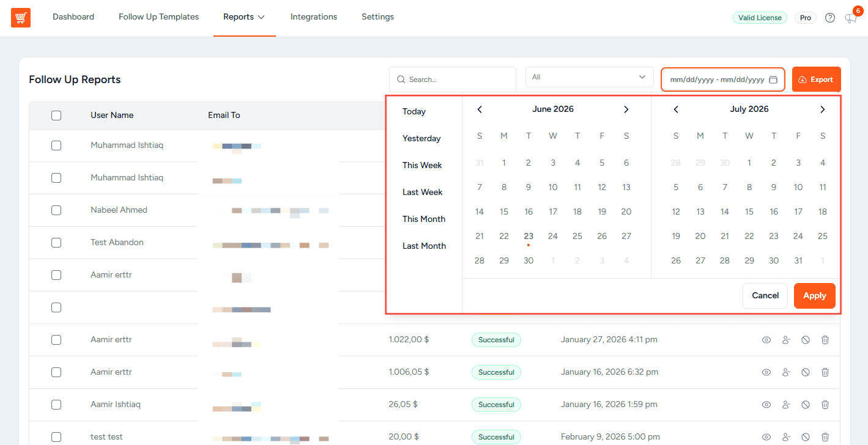
Task: Click block icon for January 16, 2026 1:59 pm row
Action: (806, 405)
